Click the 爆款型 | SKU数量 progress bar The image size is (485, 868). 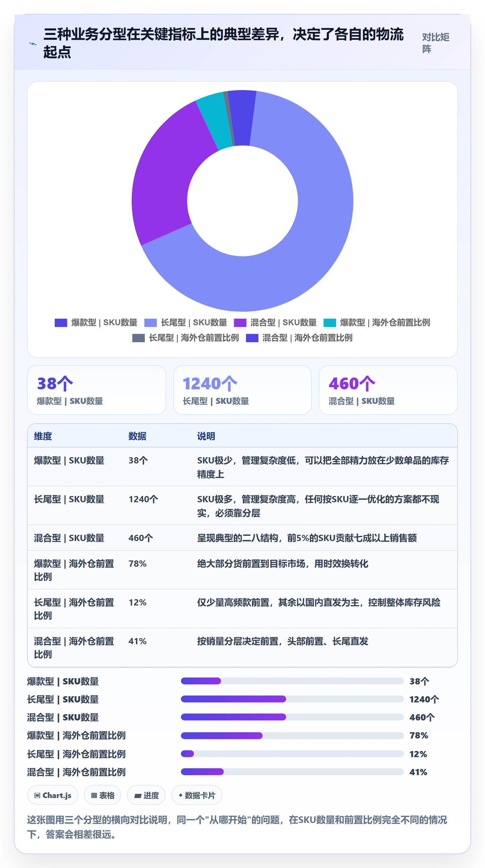tap(292, 681)
